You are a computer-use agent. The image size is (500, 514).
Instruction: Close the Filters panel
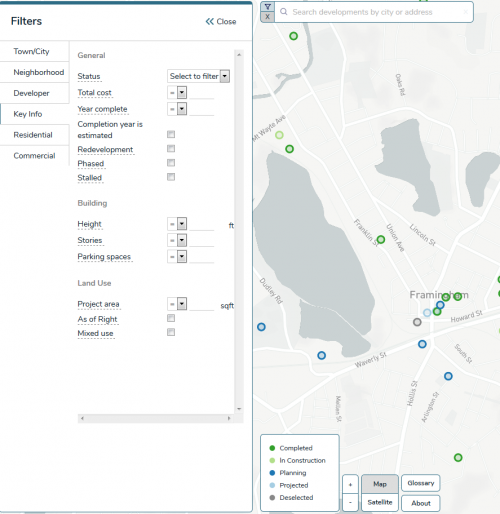(x=221, y=22)
